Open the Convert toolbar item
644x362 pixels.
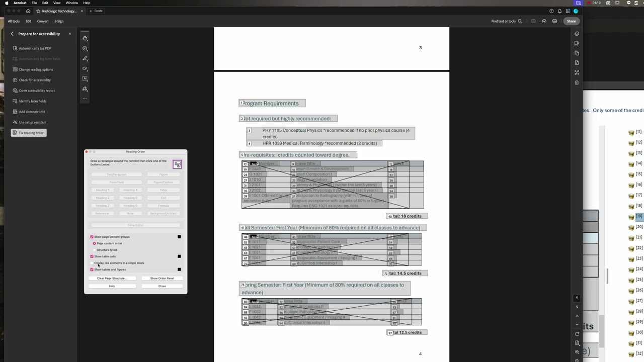pyautogui.click(x=43, y=21)
